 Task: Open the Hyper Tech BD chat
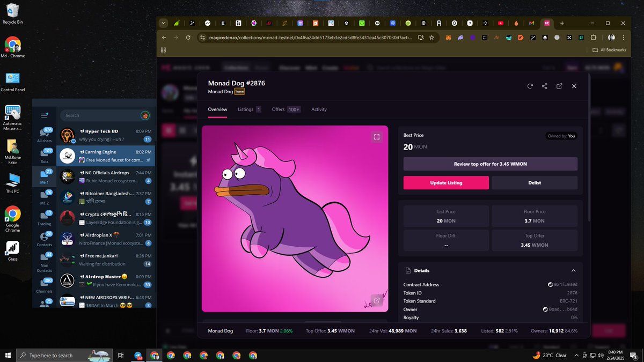[106, 135]
